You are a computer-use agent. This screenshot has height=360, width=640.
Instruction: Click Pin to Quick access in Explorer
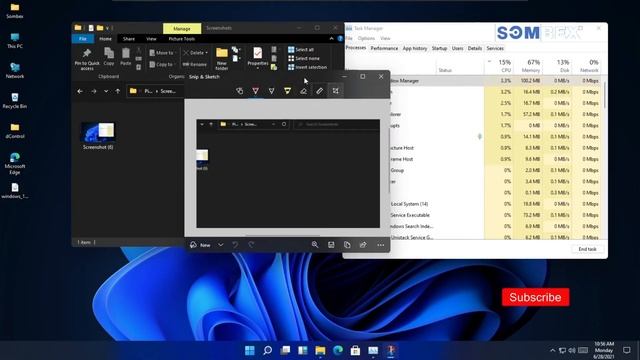click(x=87, y=59)
